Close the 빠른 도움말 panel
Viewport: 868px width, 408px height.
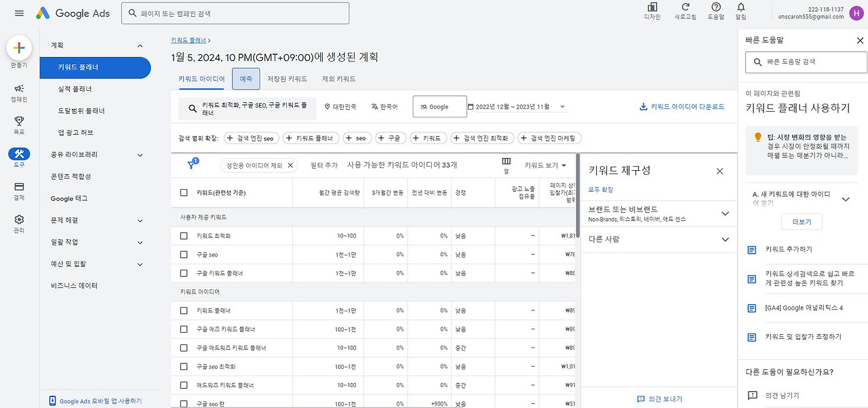pyautogui.click(x=860, y=41)
